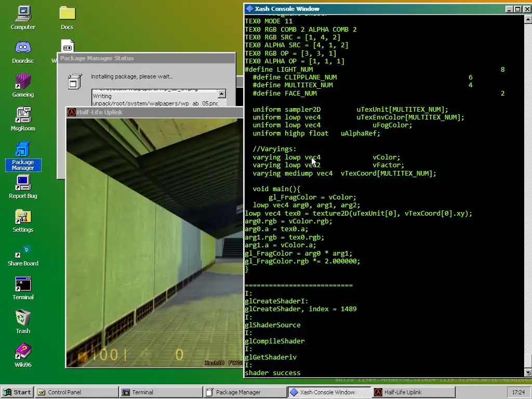Click the '//Varyings:' comment line
The height and width of the screenshot is (399, 532).
point(274,149)
